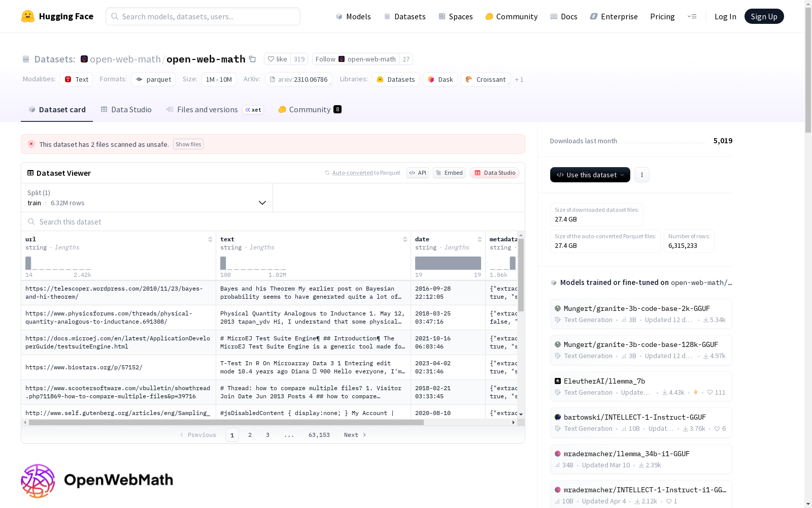Go to page 3 of the viewer
The image size is (812, 508).
(267, 435)
